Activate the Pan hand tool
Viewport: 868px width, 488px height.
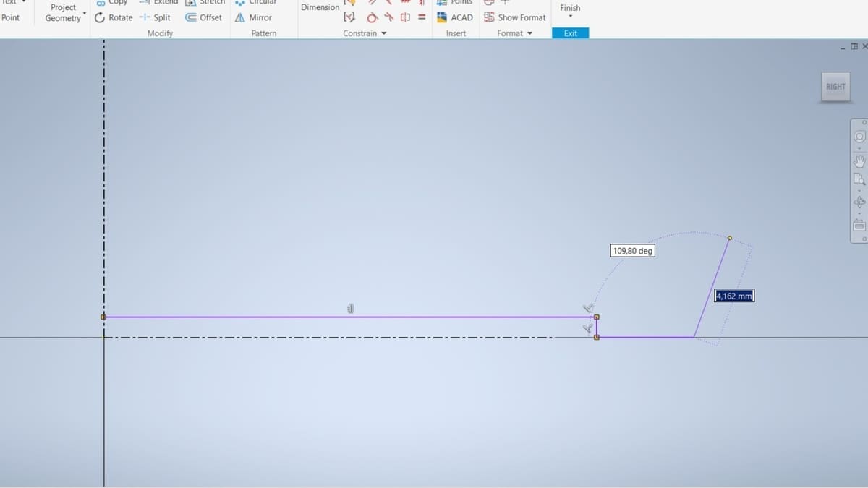pyautogui.click(x=859, y=160)
